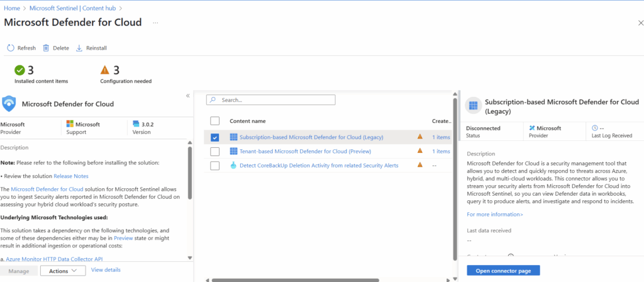Click the Create.. column header
The image size is (644, 282).
coord(441,121)
